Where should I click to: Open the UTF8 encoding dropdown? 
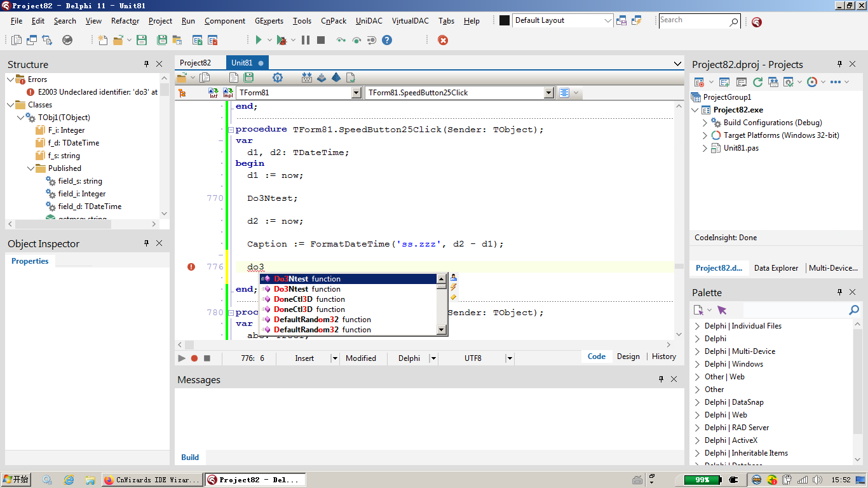[510, 358]
